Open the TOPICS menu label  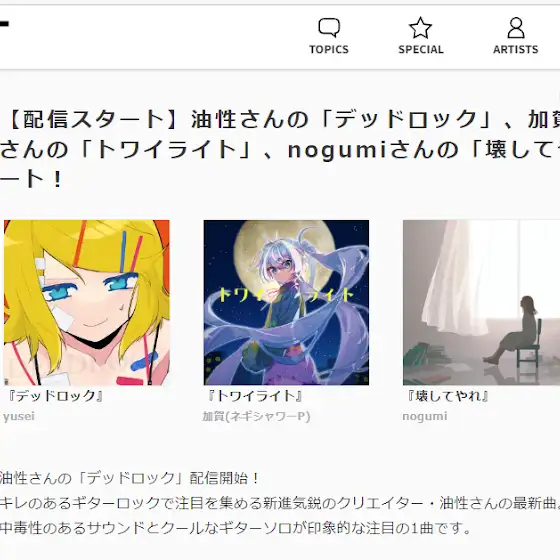(329, 49)
